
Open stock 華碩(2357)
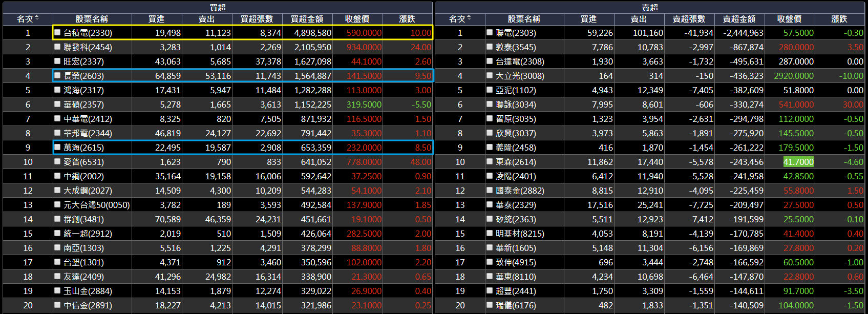tap(83, 104)
